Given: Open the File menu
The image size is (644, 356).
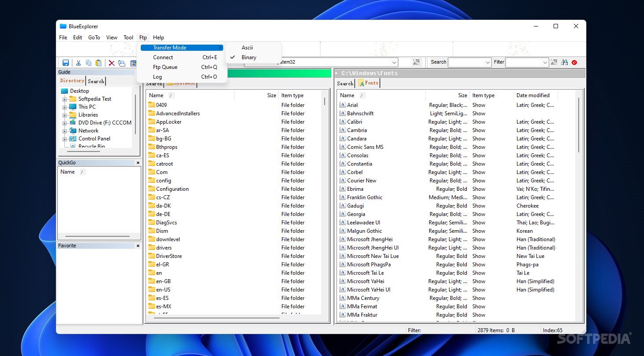Looking at the screenshot, I should [x=63, y=38].
